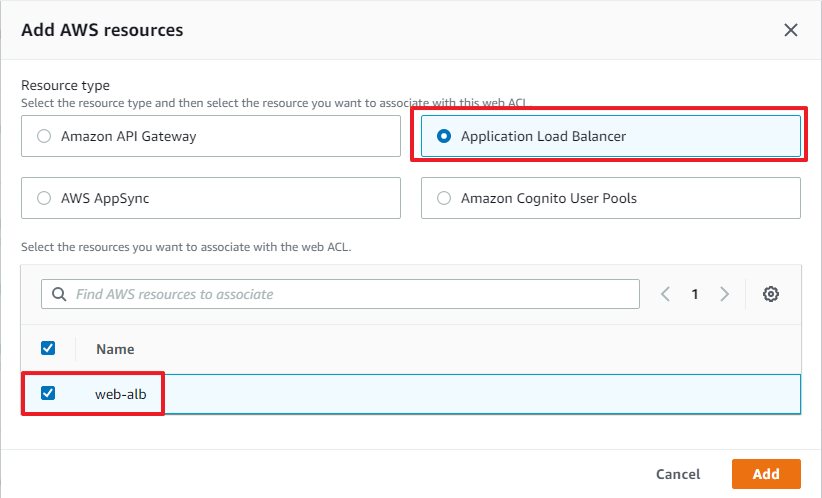The width and height of the screenshot is (822, 498).
Task: Click the Name column header
Action: coord(115,349)
